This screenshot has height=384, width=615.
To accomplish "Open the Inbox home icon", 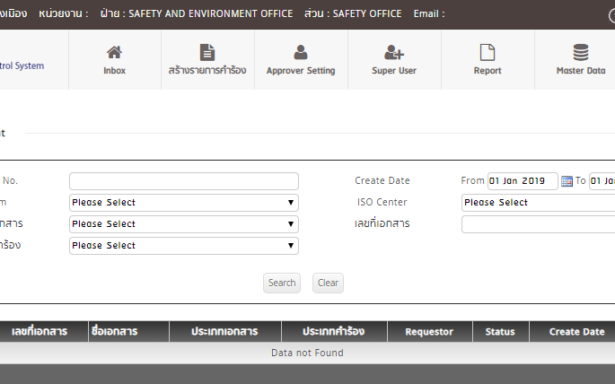I will coord(114,52).
